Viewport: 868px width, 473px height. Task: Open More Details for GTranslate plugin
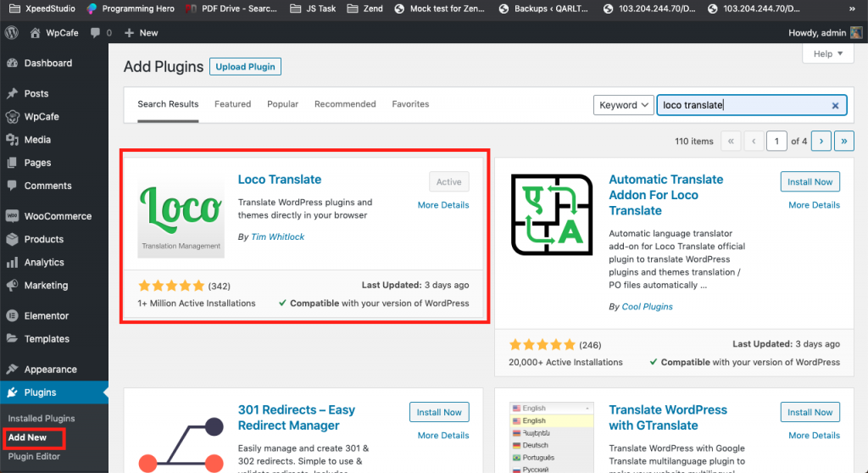click(x=814, y=436)
